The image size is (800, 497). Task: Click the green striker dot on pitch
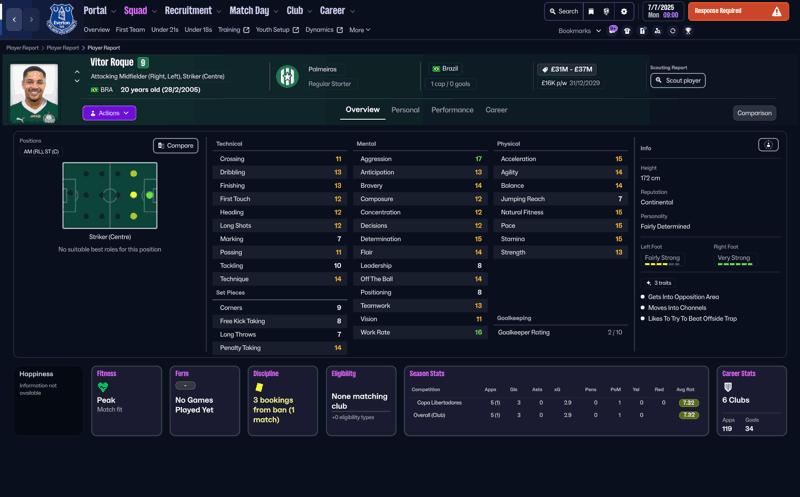click(149, 195)
